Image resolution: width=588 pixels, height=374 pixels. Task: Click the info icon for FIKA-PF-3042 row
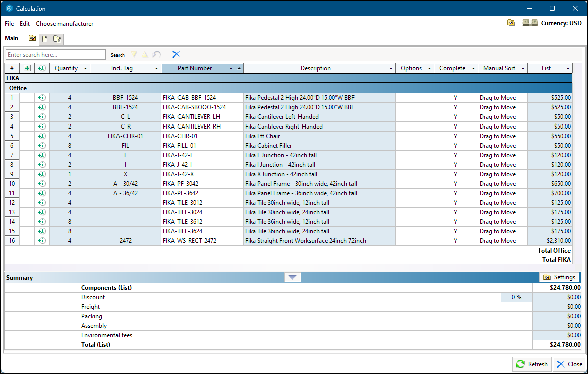click(x=42, y=184)
